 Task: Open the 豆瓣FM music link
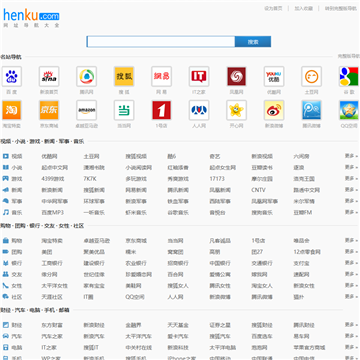(303, 212)
